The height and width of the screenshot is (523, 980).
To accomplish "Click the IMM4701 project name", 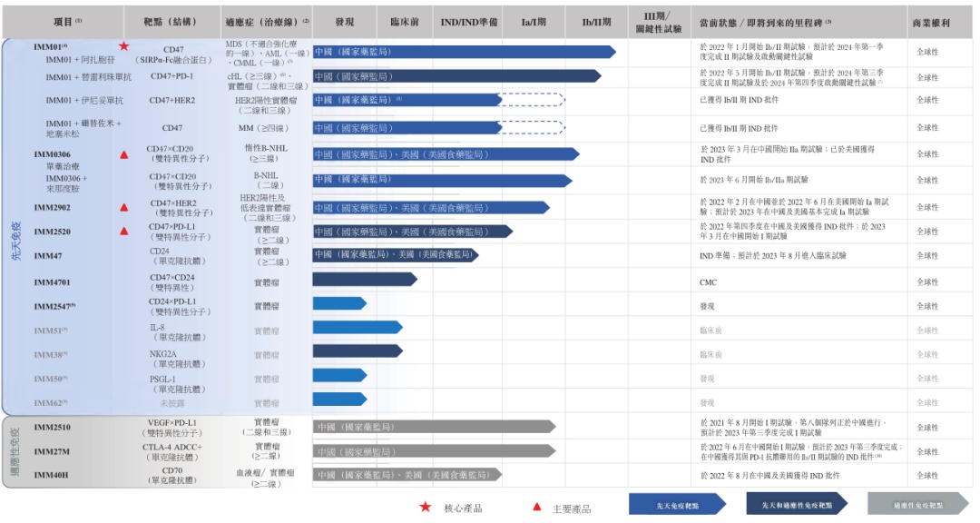I will 52,282.
